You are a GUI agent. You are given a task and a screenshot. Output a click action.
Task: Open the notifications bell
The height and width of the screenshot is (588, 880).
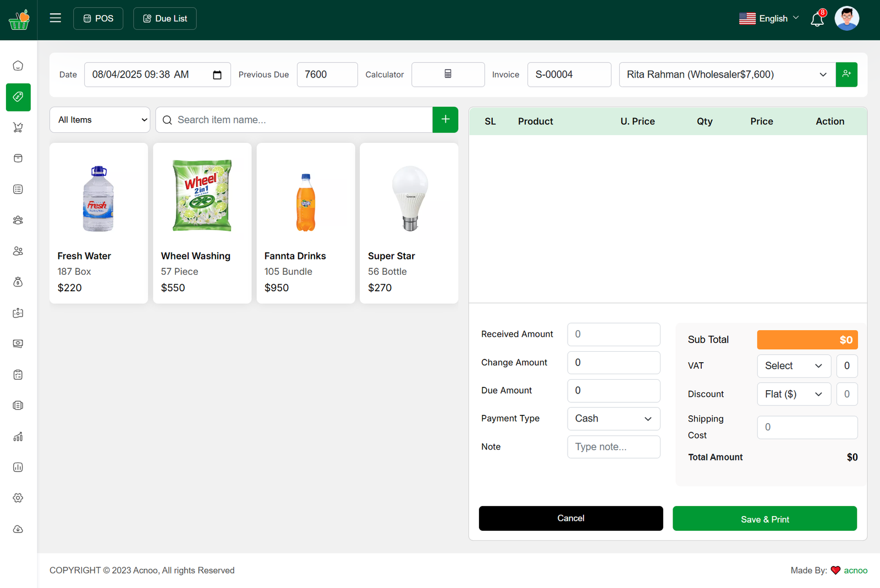point(817,19)
